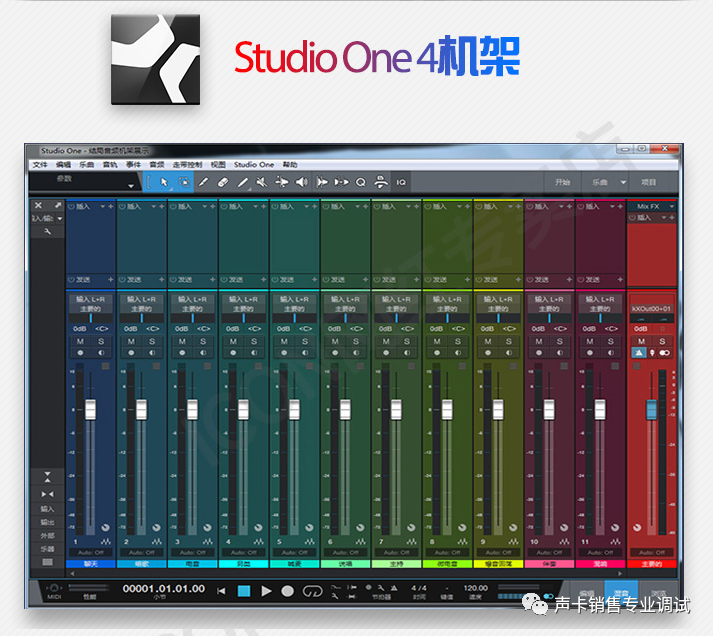This screenshot has width=713, height=636.
Task: Select input L+R dropdown on channel 3
Action: (192, 299)
